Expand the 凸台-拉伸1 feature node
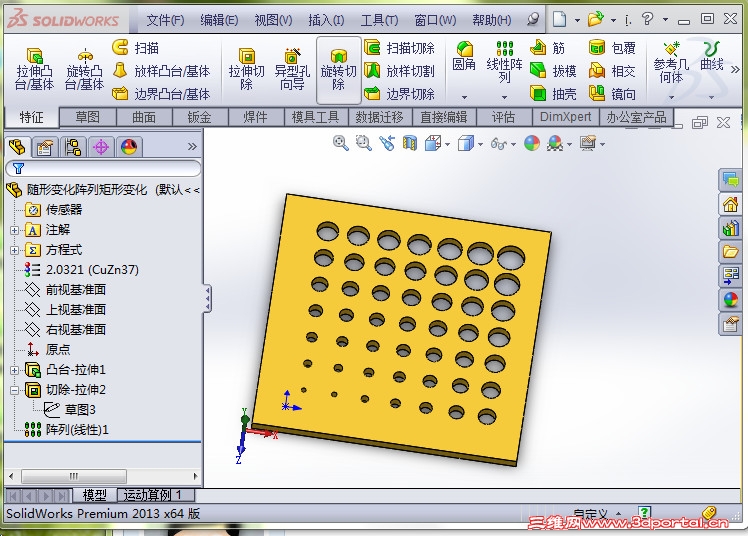748x536 pixels. click(x=14, y=370)
